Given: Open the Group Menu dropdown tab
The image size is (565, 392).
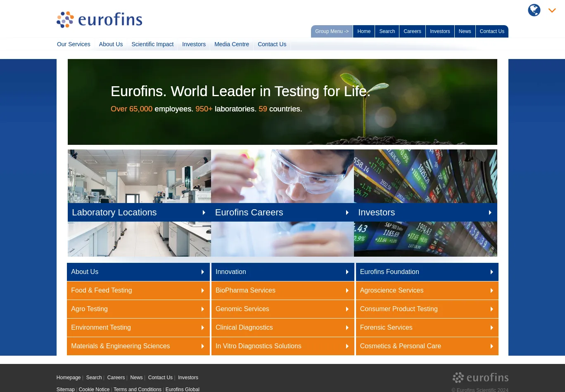Looking at the screenshot, I should coord(332,31).
